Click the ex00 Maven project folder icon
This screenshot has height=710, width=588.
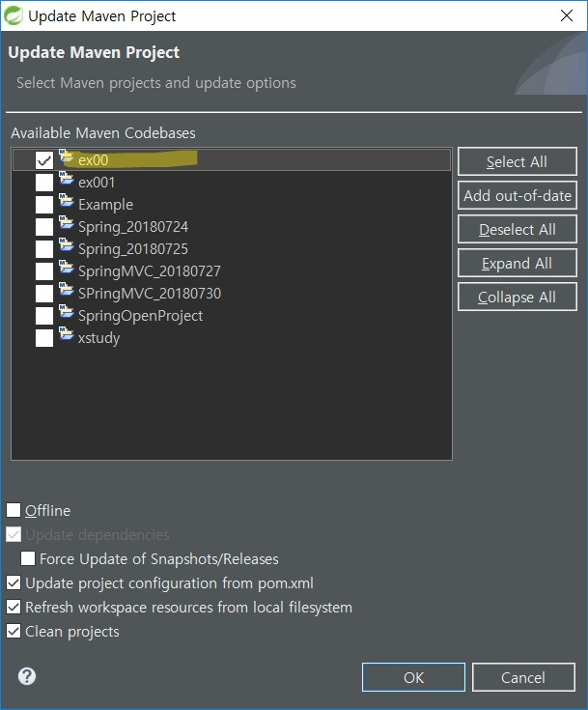(x=66, y=156)
